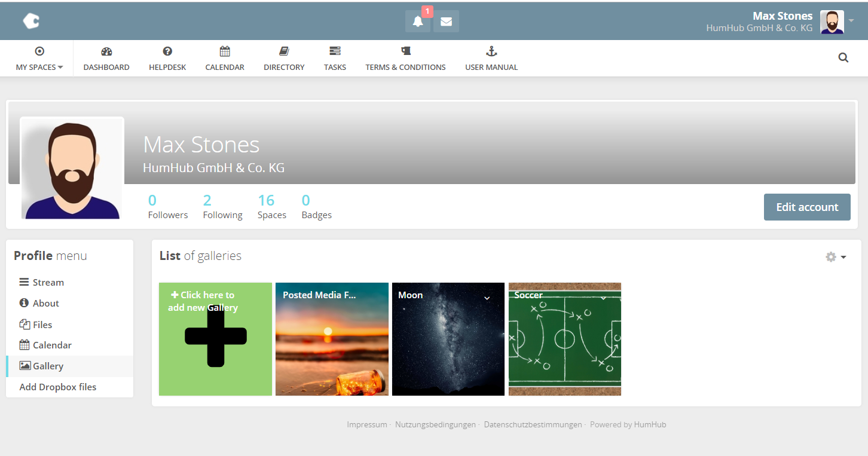Click the HumHub logo in header
868x456 pixels.
coord(31,21)
